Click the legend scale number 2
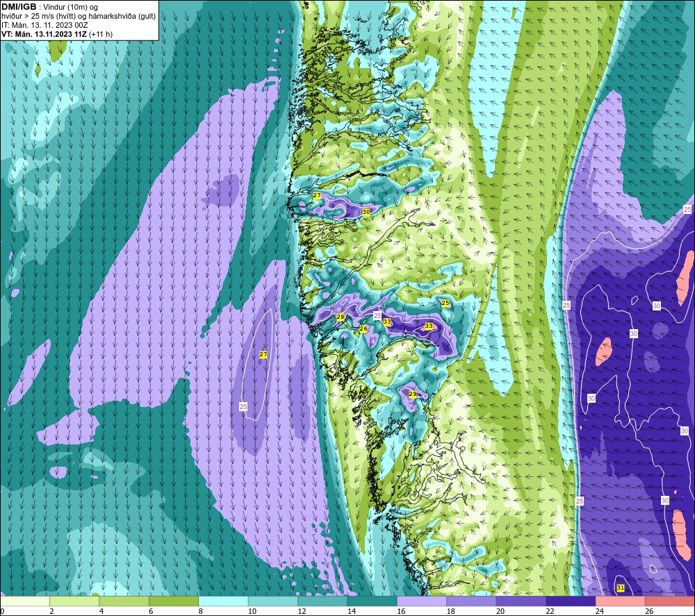The height and width of the screenshot is (616, 695). [x=52, y=611]
